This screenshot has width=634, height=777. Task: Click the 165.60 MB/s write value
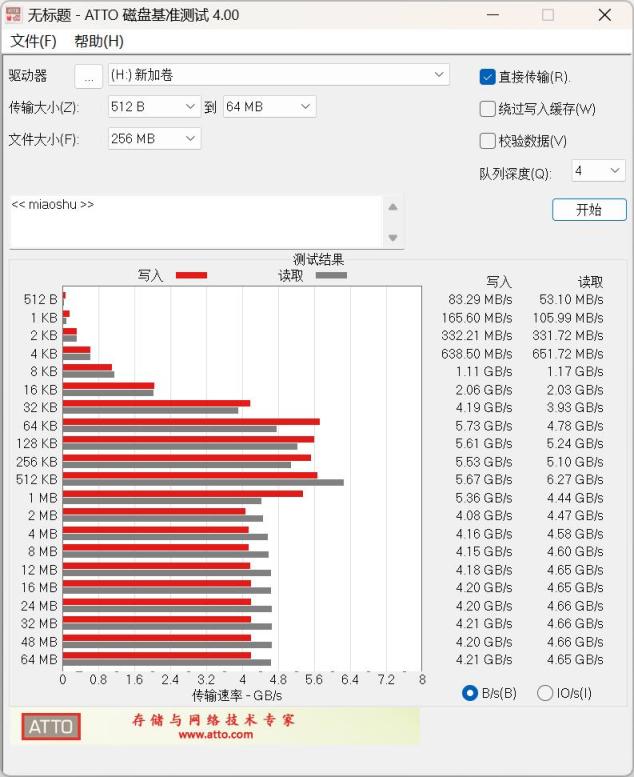tap(476, 318)
